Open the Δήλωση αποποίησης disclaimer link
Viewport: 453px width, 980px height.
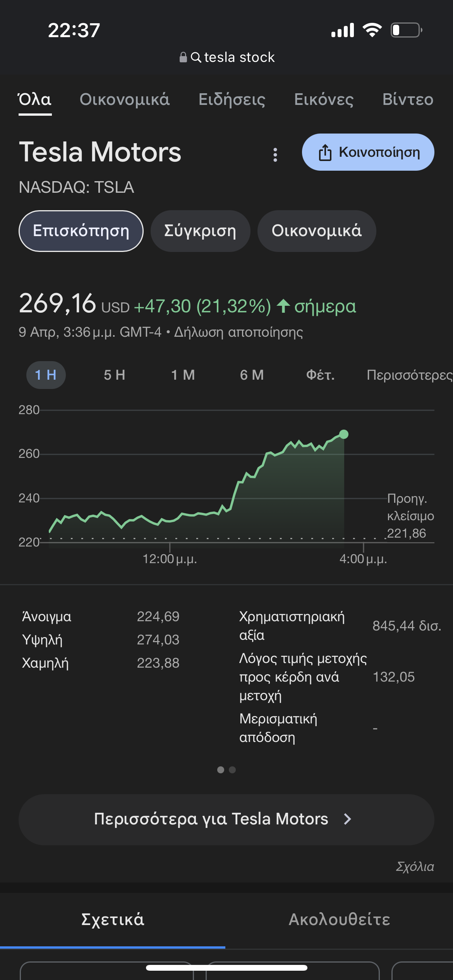(238, 332)
